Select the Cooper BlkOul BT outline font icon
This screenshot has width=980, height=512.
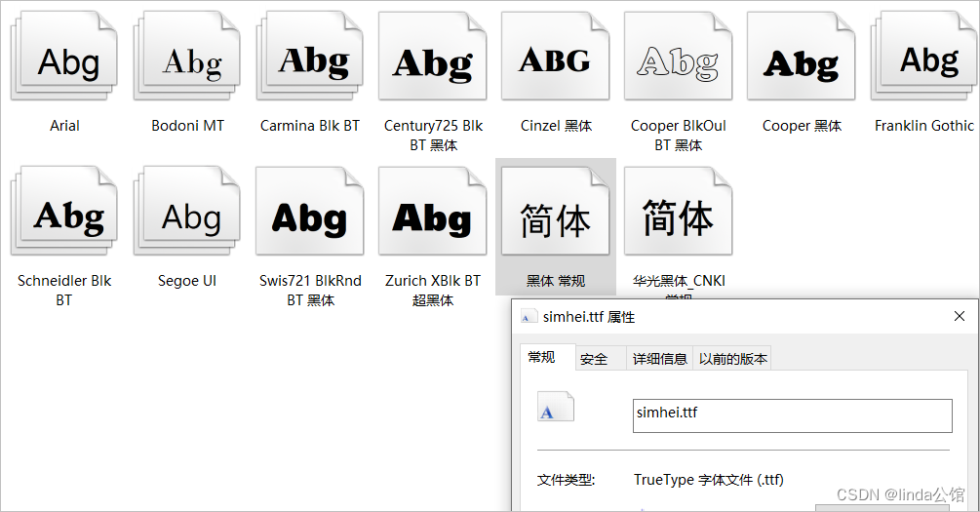coord(678,57)
